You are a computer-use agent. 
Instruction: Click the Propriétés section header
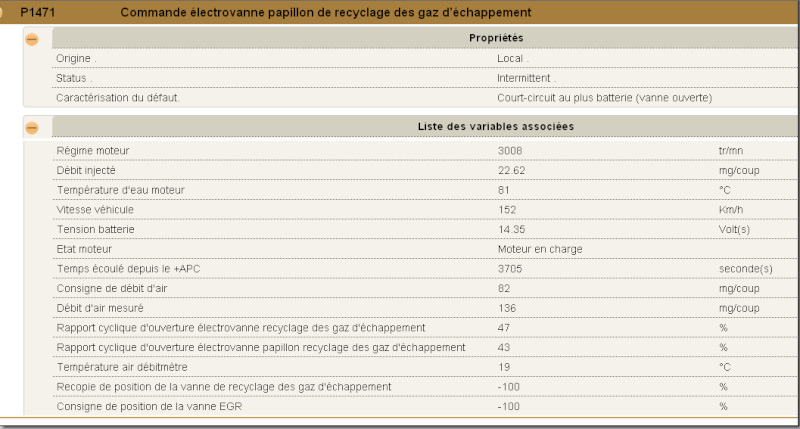[426, 38]
